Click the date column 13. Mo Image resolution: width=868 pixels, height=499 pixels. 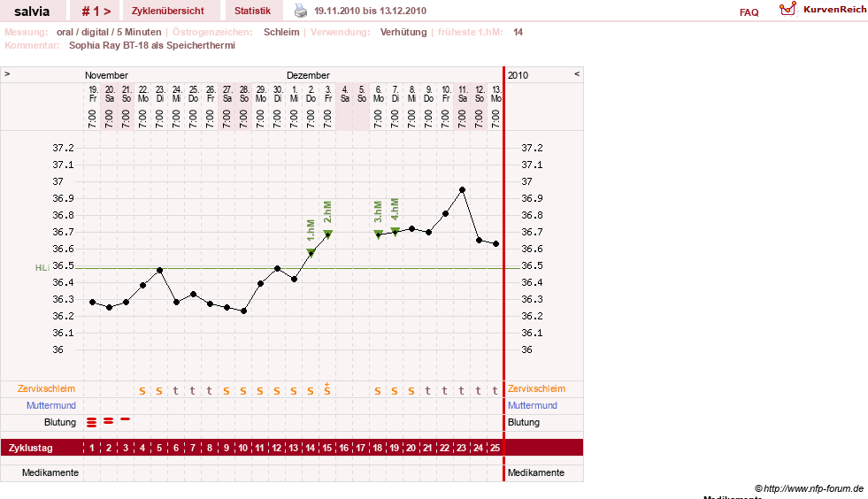pyautogui.click(x=496, y=94)
